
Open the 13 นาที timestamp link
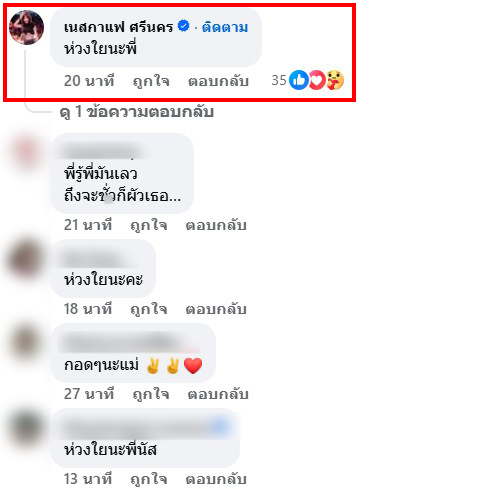click(88, 479)
